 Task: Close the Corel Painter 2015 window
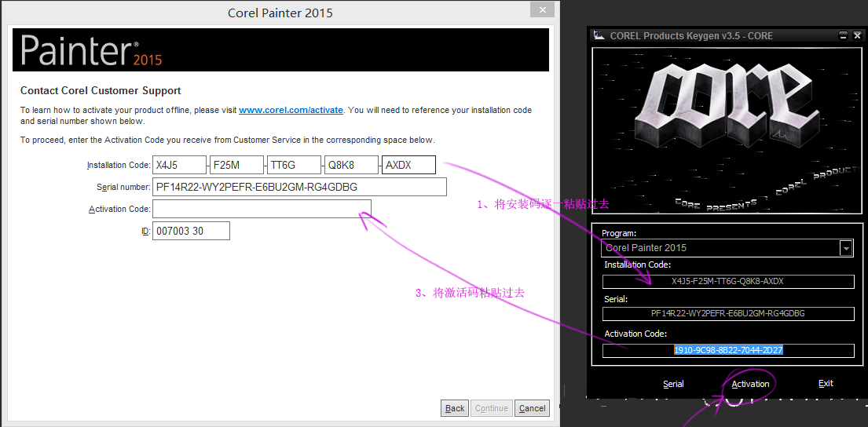coord(542,10)
